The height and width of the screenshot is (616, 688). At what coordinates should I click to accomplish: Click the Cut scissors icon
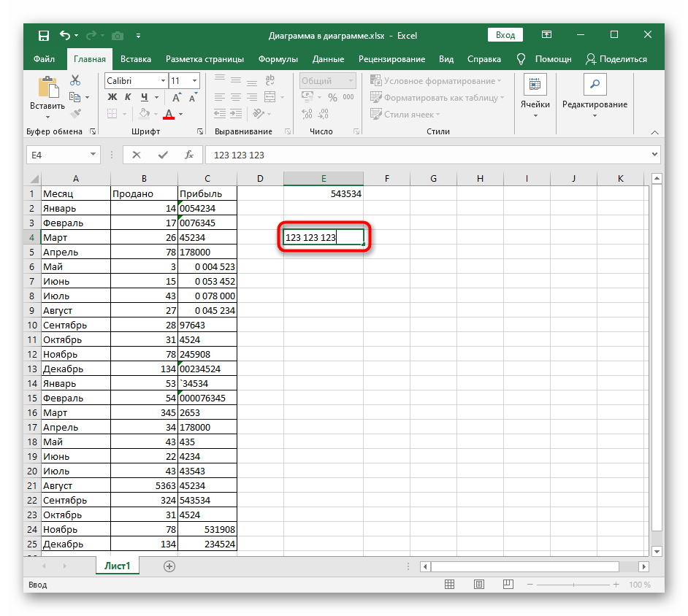tap(74, 81)
